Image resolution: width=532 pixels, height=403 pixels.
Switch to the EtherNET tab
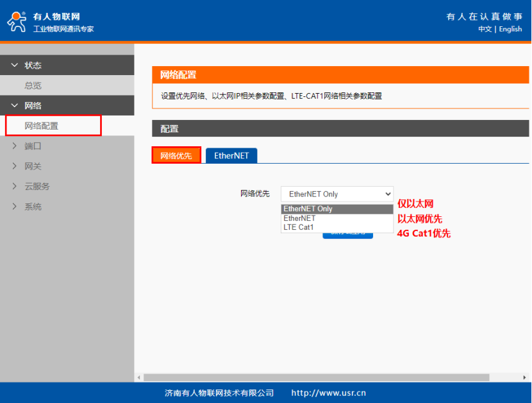(x=231, y=155)
